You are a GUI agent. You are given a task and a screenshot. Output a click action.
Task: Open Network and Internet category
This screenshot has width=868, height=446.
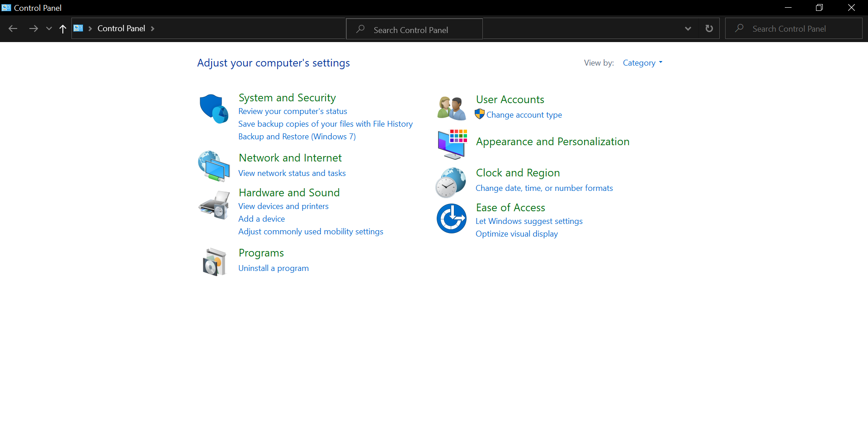290,158
